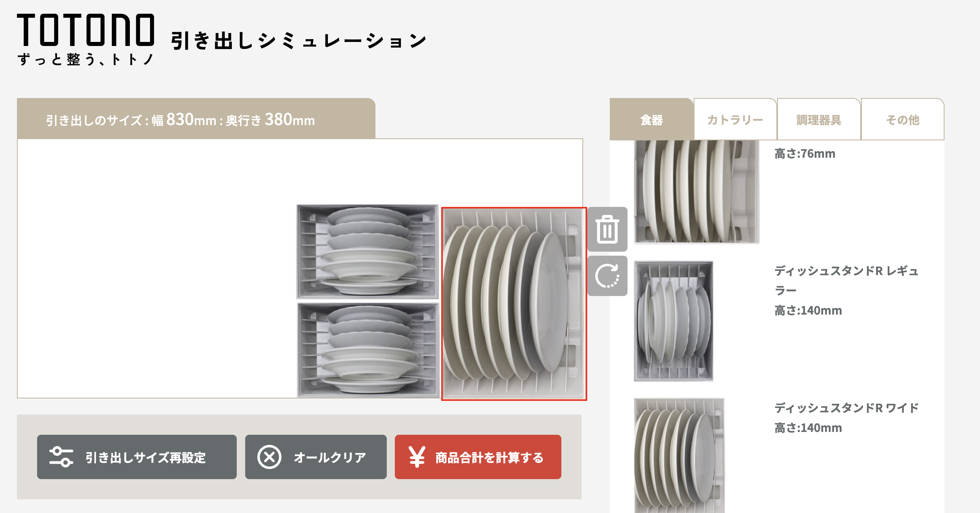Viewport: 980px width, 513px height.
Task: Select the upper stacked-plates item in drawer
Action: 367,252
